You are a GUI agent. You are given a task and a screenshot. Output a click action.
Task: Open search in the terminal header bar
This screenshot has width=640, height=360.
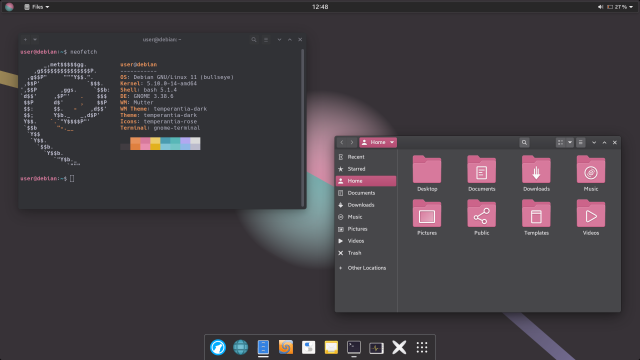pos(254,40)
